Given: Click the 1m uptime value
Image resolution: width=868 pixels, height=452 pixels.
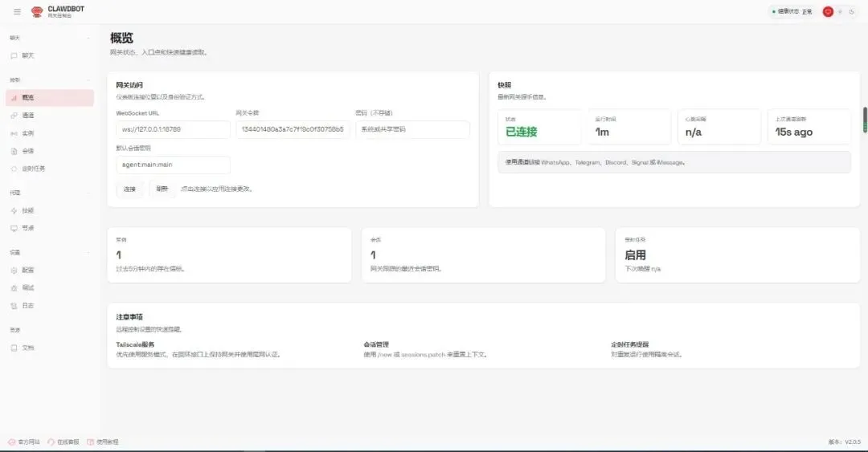Looking at the screenshot, I should (602, 132).
